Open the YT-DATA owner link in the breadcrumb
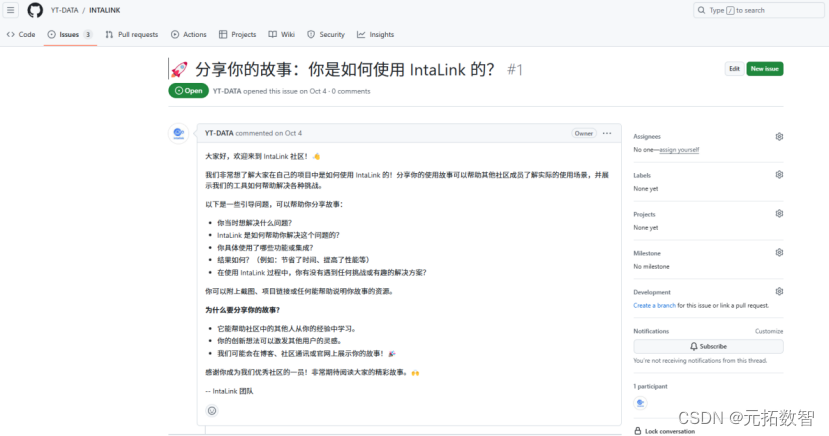829x436 pixels. (x=65, y=10)
